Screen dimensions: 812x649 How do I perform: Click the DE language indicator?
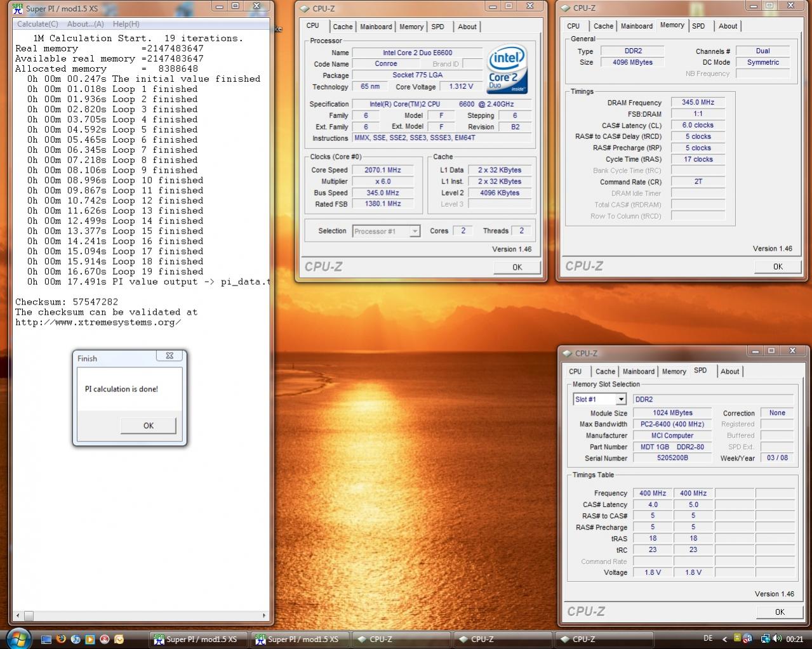coord(708,638)
